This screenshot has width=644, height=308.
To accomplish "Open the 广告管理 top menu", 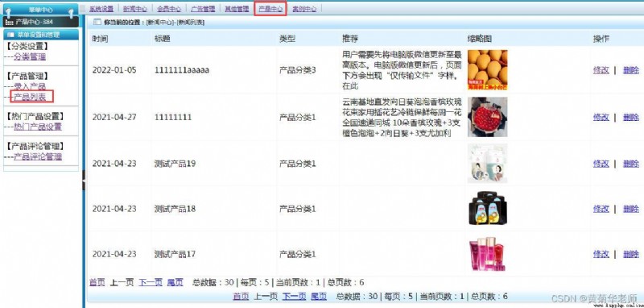I will point(203,9).
